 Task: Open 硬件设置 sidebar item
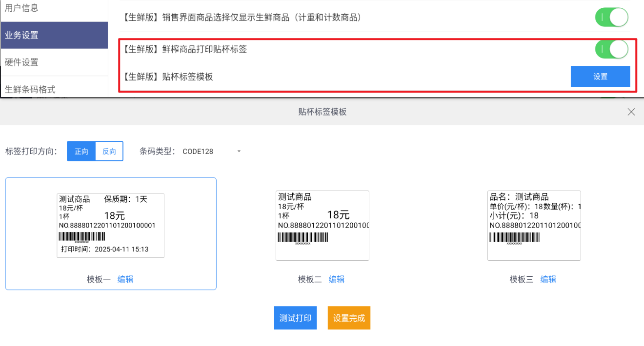54,62
